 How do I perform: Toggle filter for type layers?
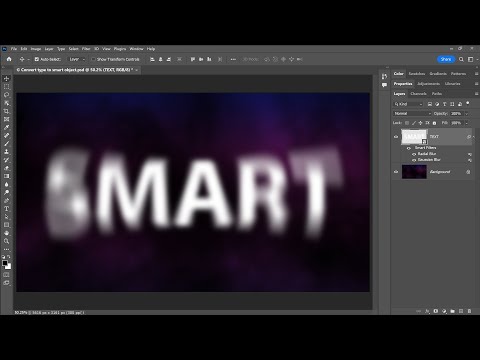pos(445,104)
